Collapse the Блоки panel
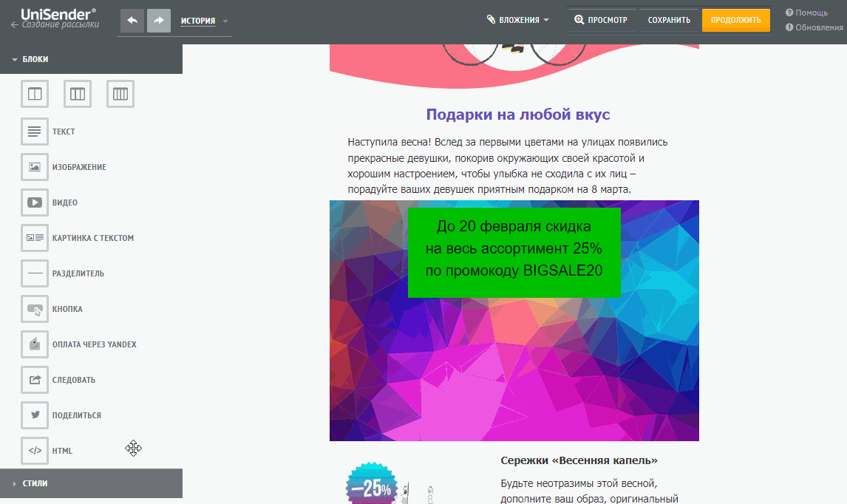This screenshot has width=847, height=504. tap(92, 59)
